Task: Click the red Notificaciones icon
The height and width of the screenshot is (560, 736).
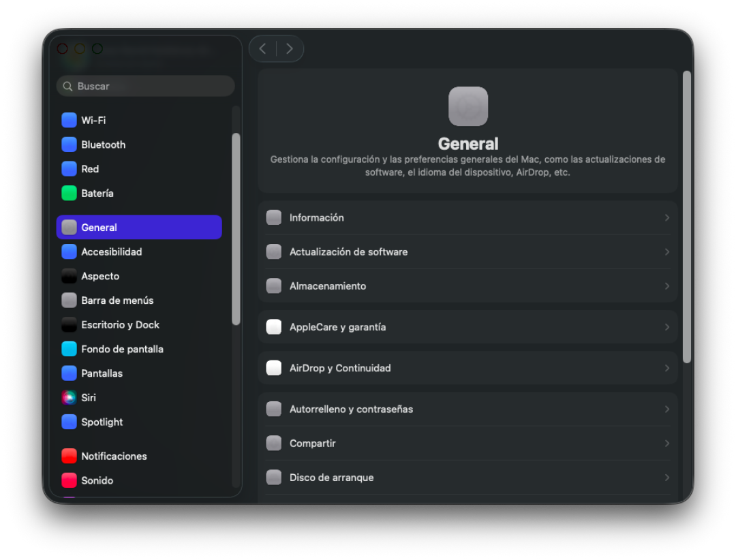Action: pos(69,456)
